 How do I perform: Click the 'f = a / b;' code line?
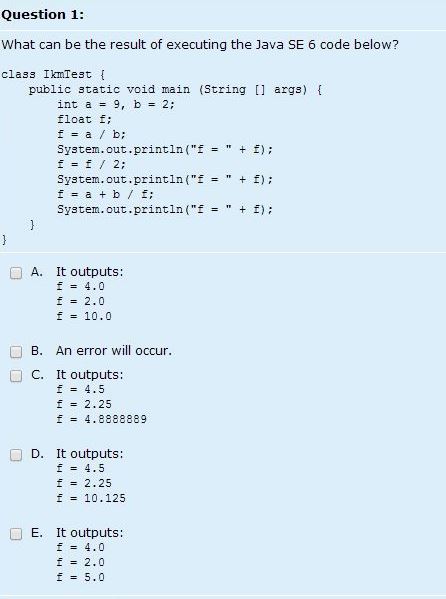point(91,134)
